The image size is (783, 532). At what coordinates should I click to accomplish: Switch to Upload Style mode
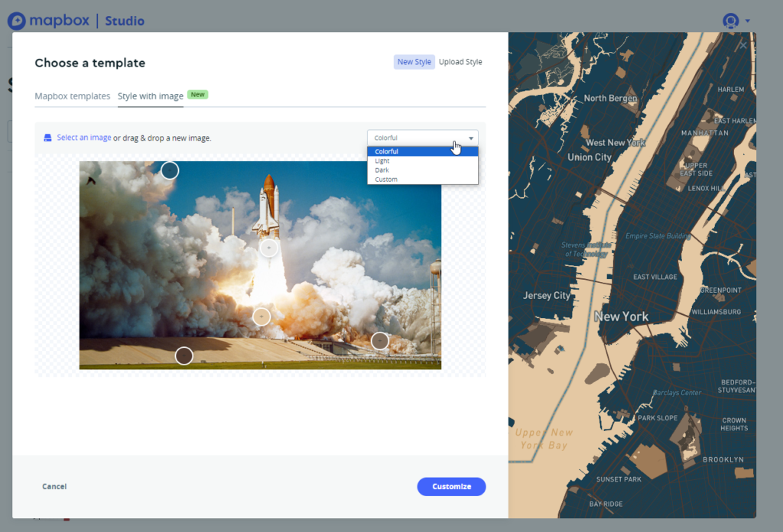460,61
